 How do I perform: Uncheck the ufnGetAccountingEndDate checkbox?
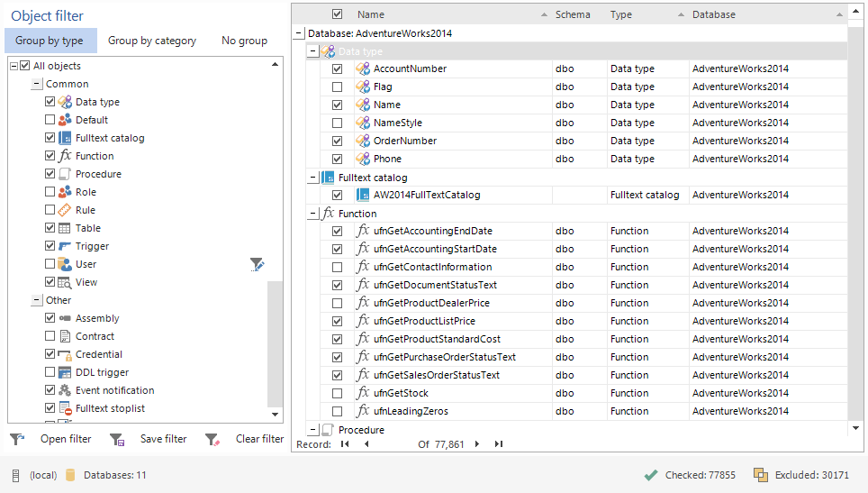(337, 231)
